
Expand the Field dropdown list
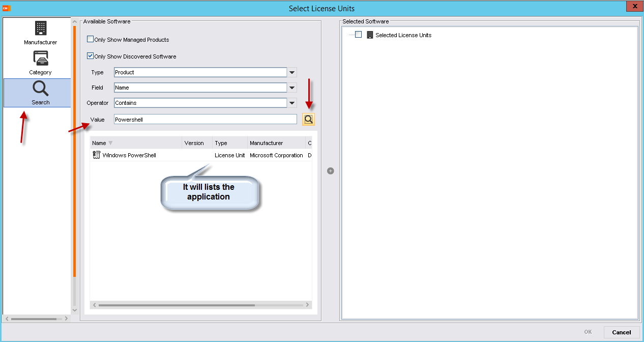point(292,88)
